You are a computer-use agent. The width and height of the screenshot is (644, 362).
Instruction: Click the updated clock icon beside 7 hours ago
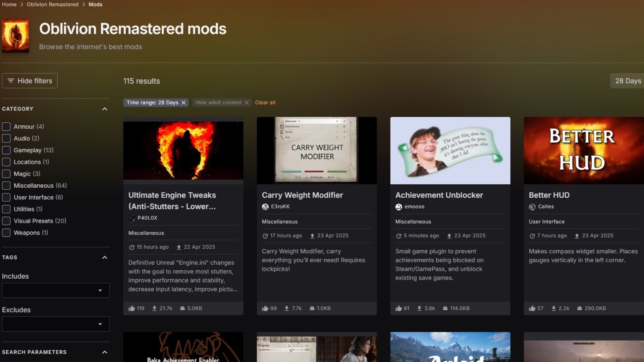(532, 236)
